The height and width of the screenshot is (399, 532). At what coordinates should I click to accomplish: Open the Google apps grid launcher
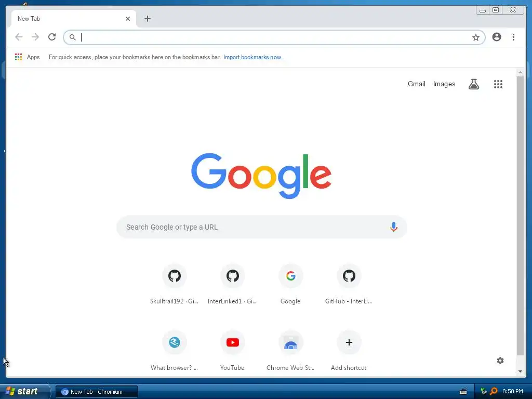click(x=498, y=84)
